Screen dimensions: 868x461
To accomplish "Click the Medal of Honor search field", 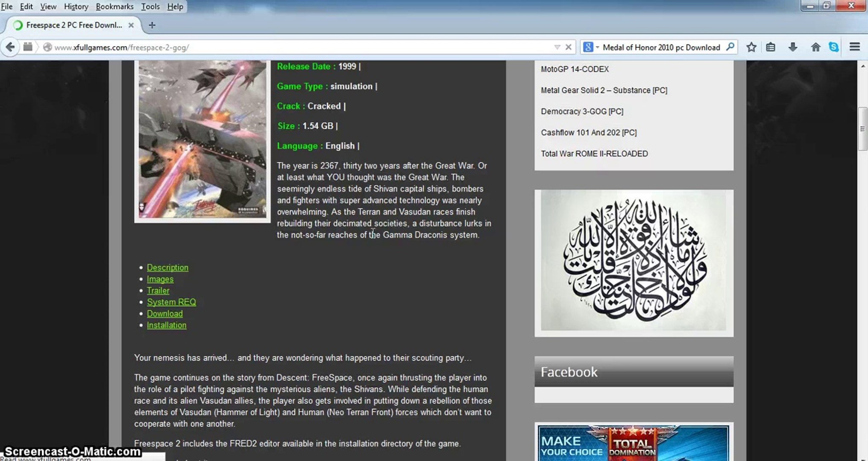I will click(661, 47).
